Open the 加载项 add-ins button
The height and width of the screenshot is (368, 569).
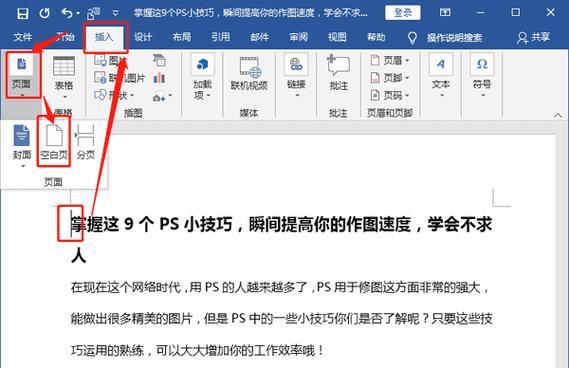(x=202, y=77)
